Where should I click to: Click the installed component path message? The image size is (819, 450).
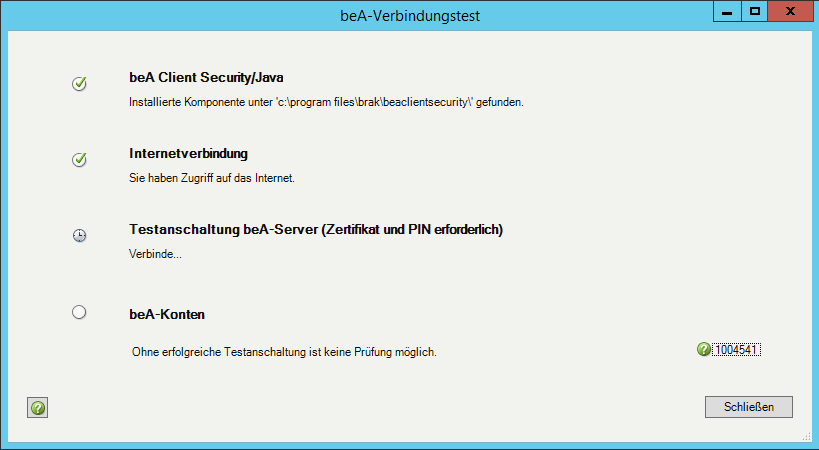pyautogui.click(x=328, y=102)
